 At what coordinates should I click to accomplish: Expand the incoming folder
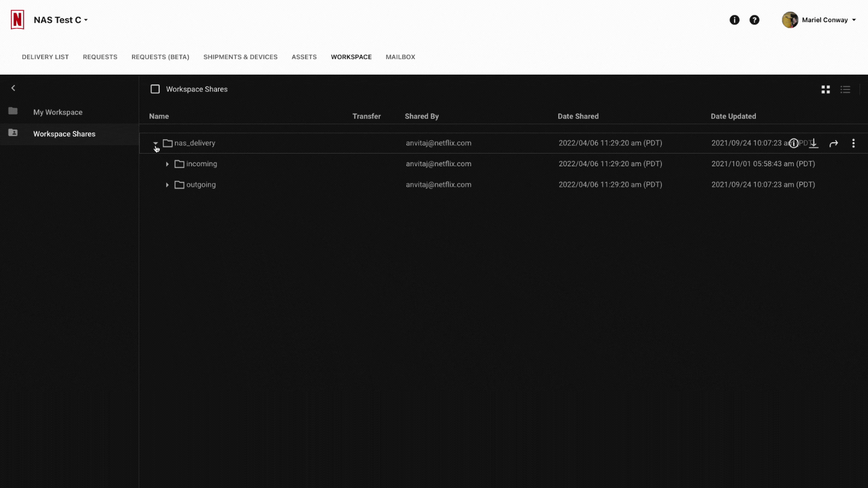(167, 164)
